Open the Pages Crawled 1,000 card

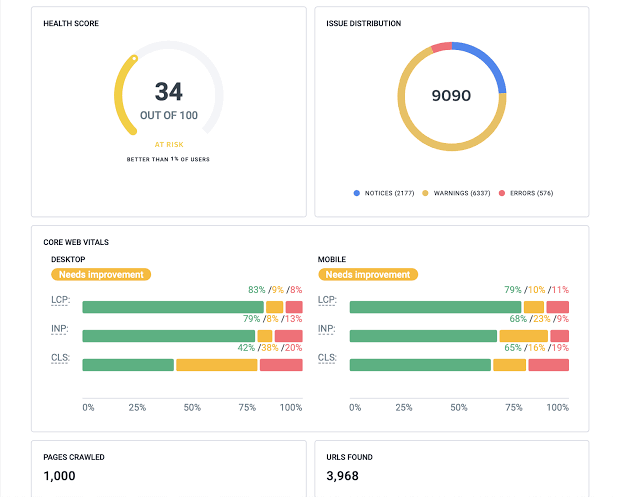pos(167,468)
